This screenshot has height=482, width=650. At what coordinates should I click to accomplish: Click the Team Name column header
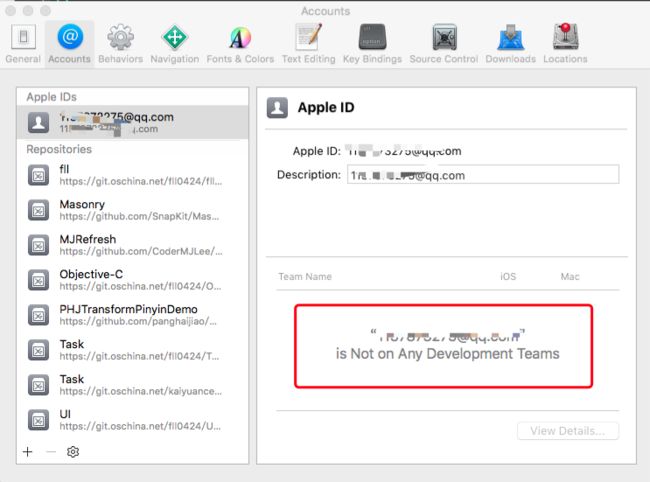coord(305,276)
